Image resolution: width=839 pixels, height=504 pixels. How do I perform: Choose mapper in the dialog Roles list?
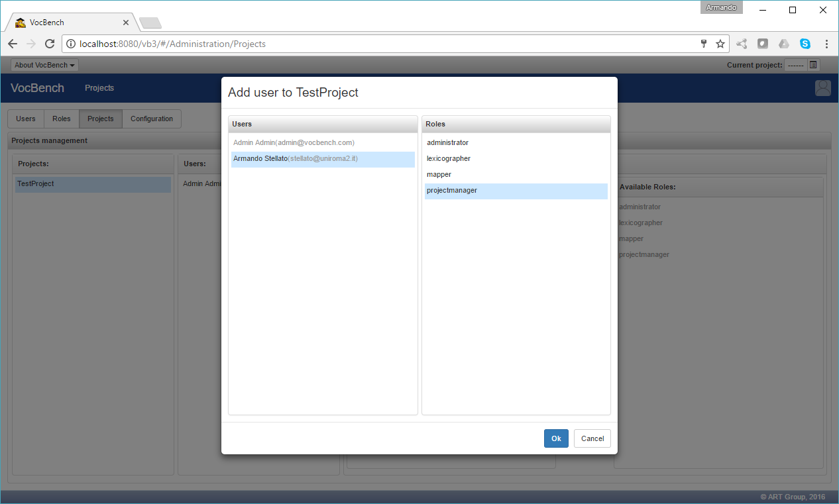[516, 175]
